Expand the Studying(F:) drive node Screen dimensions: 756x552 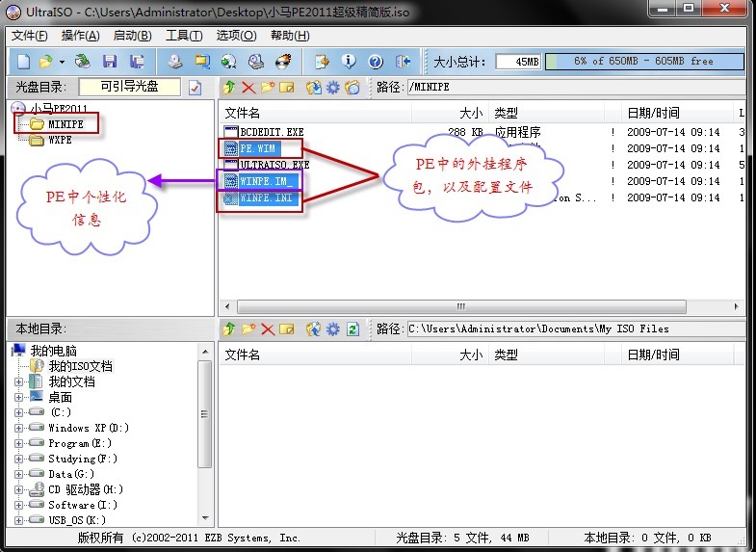click(19, 459)
